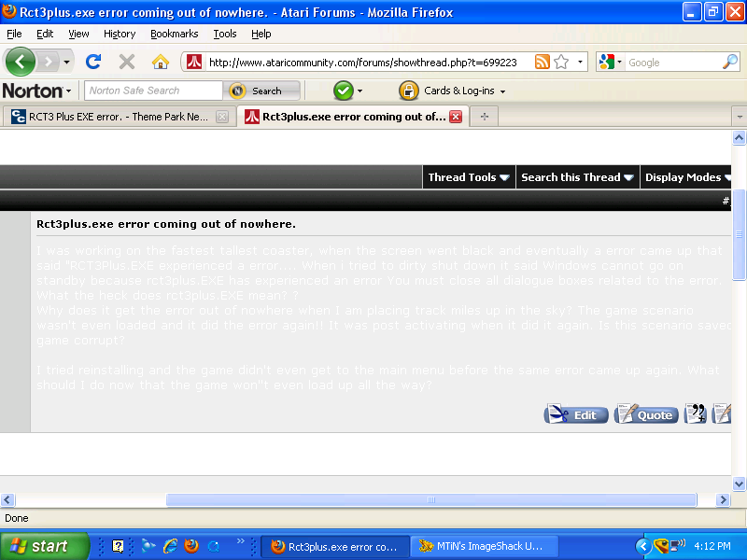This screenshot has height=560, width=747.
Task: Click the Atari site icon in address bar
Action: tap(194, 62)
